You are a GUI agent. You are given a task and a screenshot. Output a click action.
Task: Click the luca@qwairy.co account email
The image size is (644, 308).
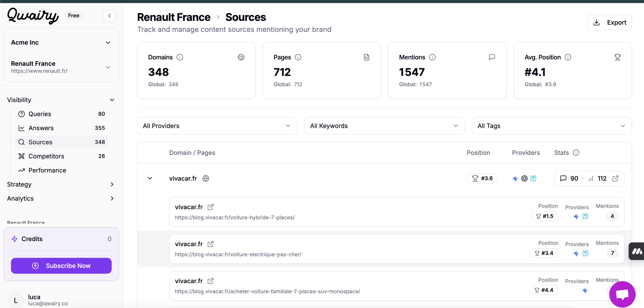pyautogui.click(x=48, y=303)
